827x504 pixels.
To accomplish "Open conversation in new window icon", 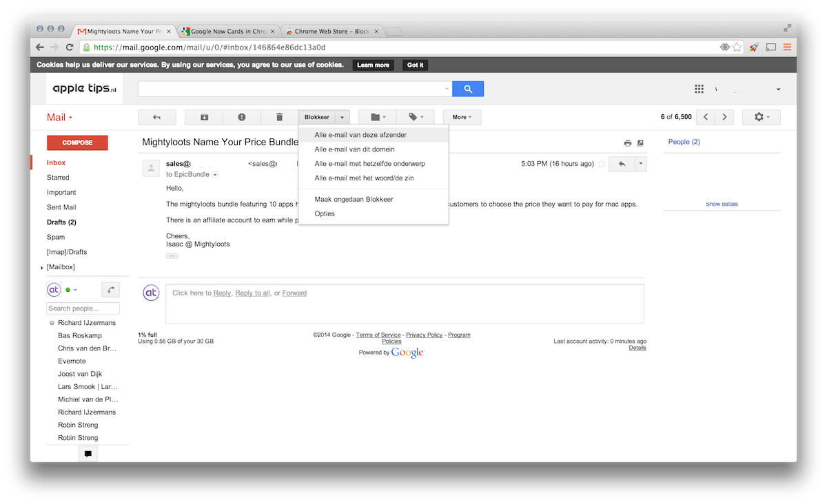I will pyautogui.click(x=640, y=143).
